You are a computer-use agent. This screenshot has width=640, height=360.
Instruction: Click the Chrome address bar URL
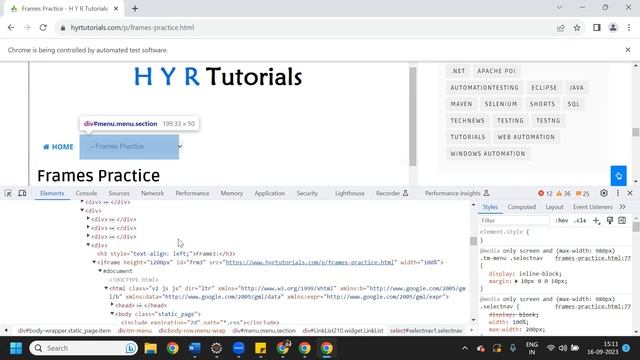coord(132,28)
